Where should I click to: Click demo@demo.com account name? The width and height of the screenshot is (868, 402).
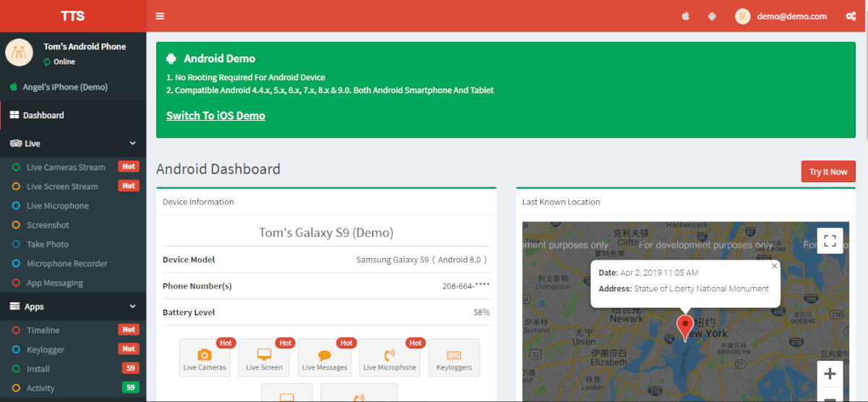(x=792, y=16)
